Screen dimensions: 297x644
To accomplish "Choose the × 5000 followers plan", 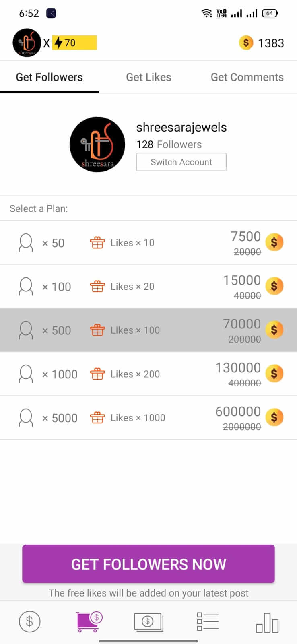I will (x=148, y=418).
